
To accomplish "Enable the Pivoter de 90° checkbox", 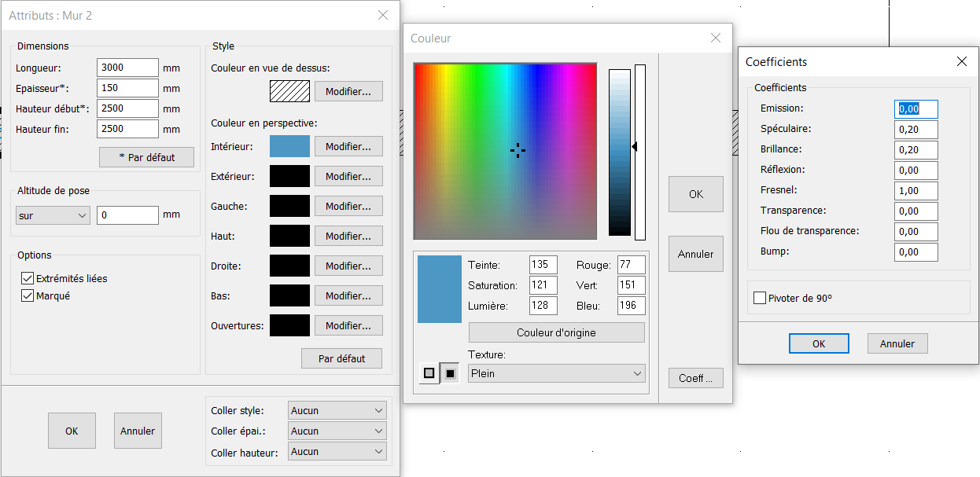I will click(x=760, y=298).
